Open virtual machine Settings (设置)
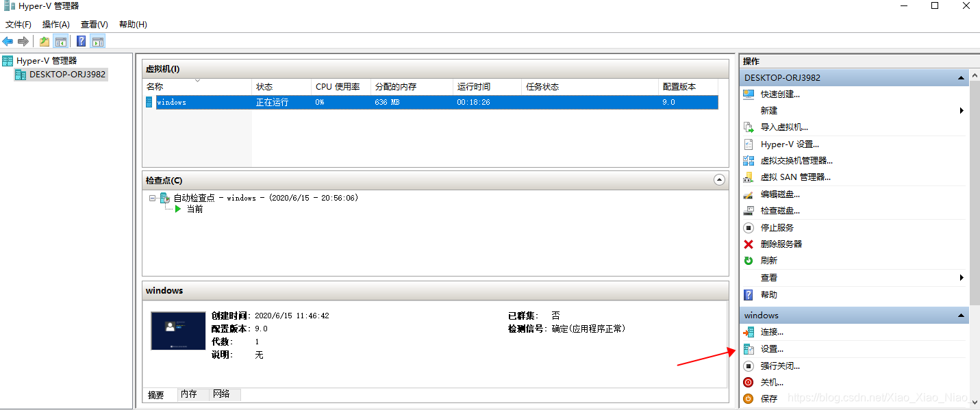Screen dimensions: 980x410 (x=771, y=349)
